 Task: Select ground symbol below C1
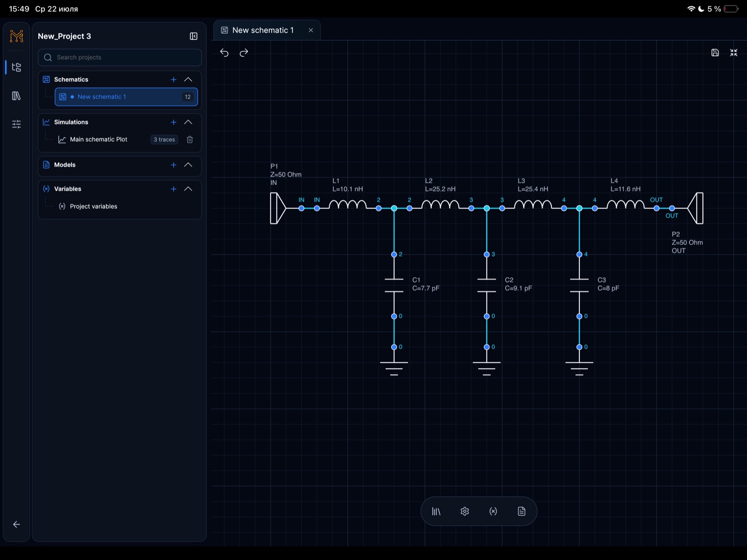pyautogui.click(x=394, y=369)
